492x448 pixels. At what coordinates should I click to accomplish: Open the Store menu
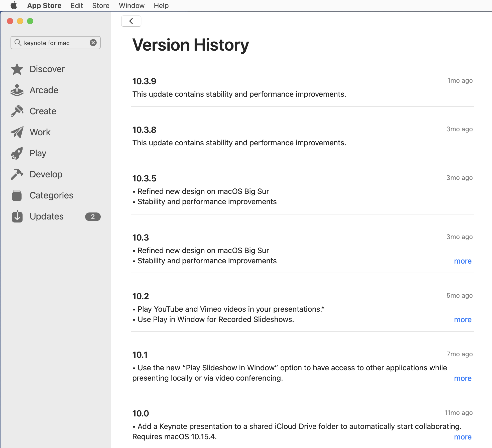(101, 6)
